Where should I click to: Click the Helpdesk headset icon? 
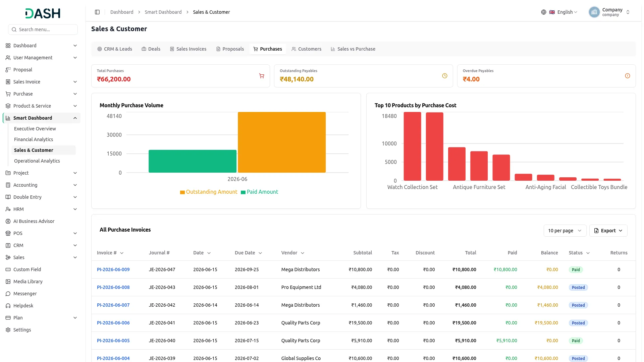click(x=8, y=306)
